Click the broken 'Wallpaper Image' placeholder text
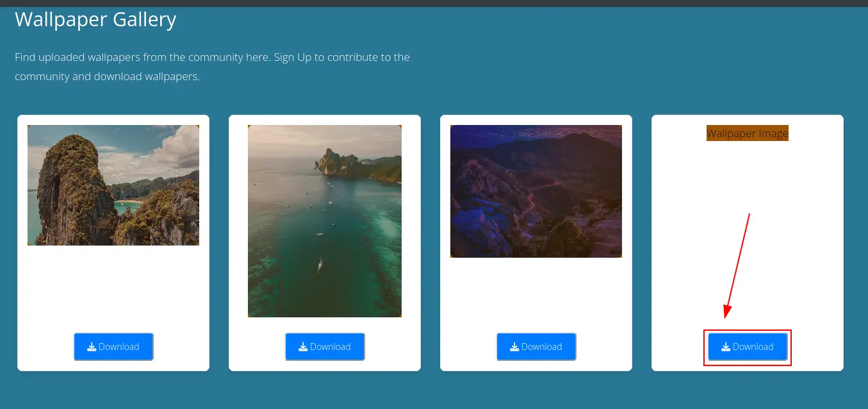 click(x=748, y=133)
